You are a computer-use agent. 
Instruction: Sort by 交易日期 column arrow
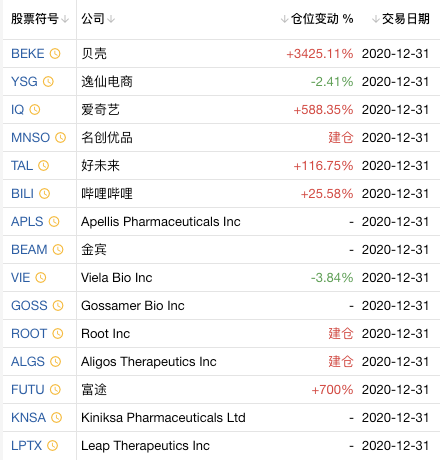(x=376, y=19)
